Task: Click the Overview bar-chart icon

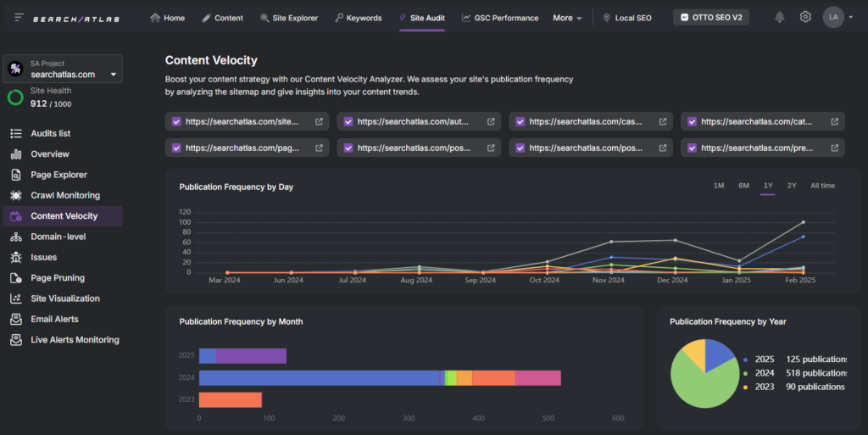Action: [x=16, y=153]
